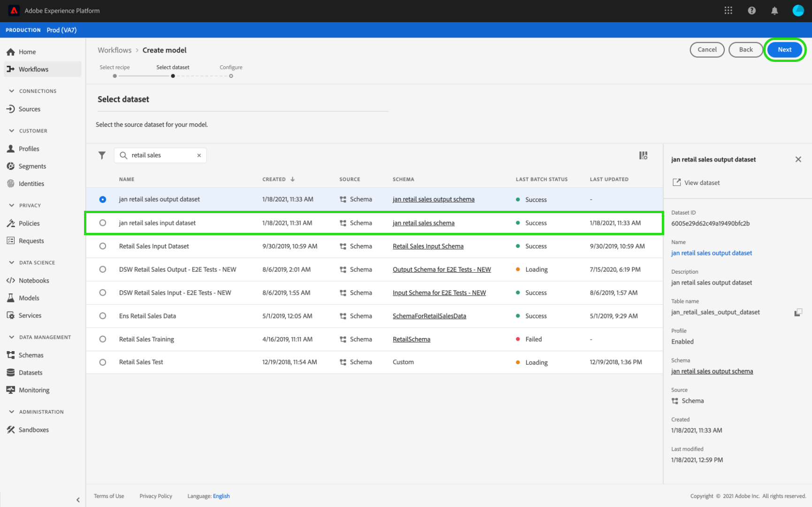This screenshot has width=812, height=507.
Task: Open column settings icon above table
Action: 643,155
